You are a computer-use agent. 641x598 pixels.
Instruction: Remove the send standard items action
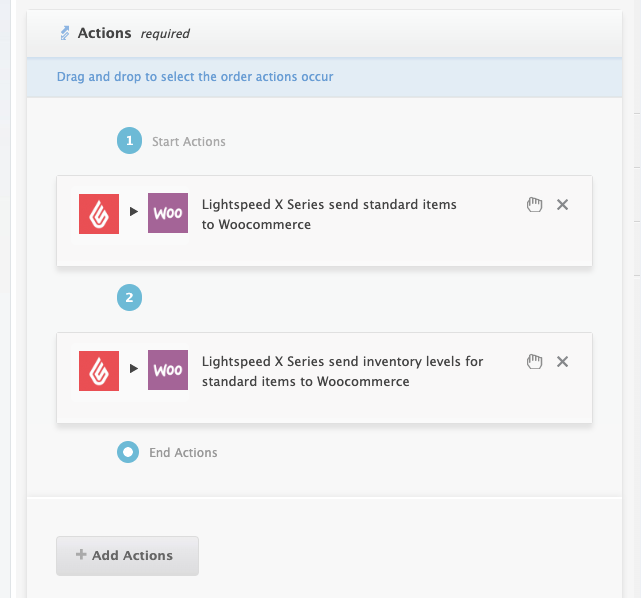(x=562, y=205)
